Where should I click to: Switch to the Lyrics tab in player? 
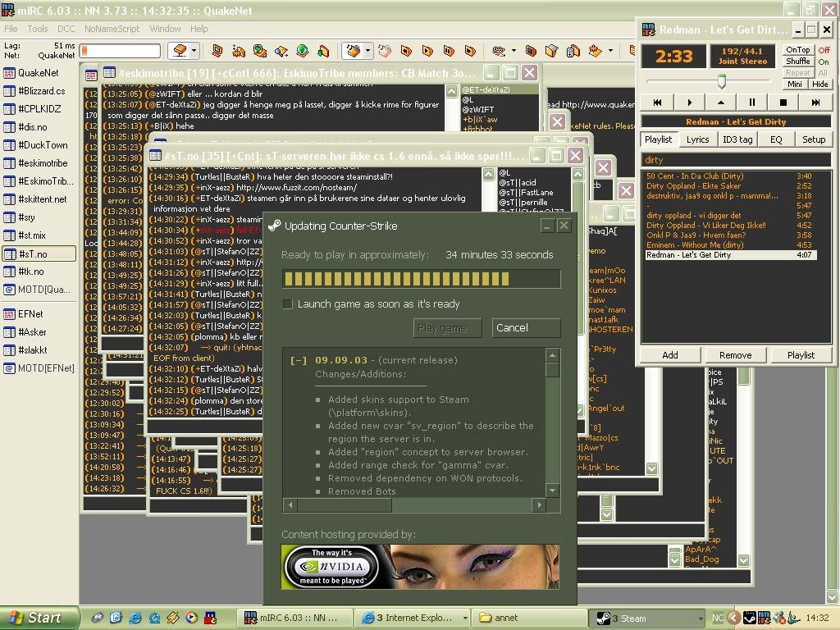pyautogui.click(x=697, y=139)
